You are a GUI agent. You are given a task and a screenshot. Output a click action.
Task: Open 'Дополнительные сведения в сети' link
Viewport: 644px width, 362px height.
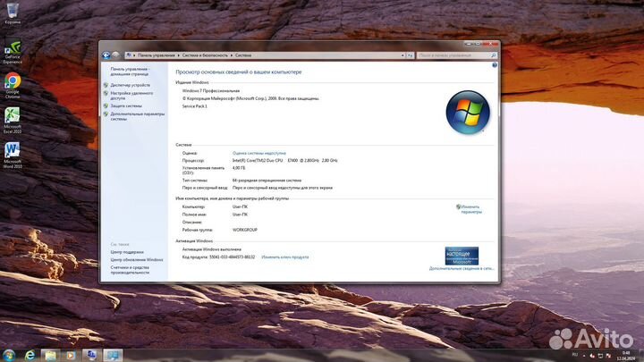462,268
